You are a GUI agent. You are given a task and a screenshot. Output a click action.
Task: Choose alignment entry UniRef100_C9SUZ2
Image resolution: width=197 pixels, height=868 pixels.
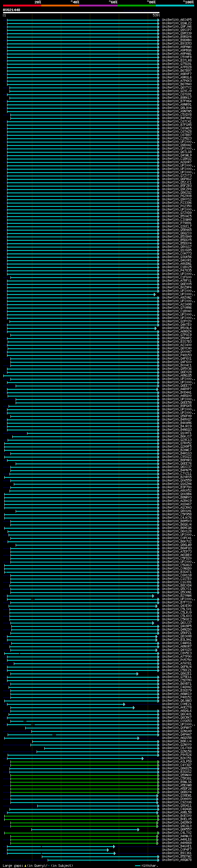click(x=176, y=457)
